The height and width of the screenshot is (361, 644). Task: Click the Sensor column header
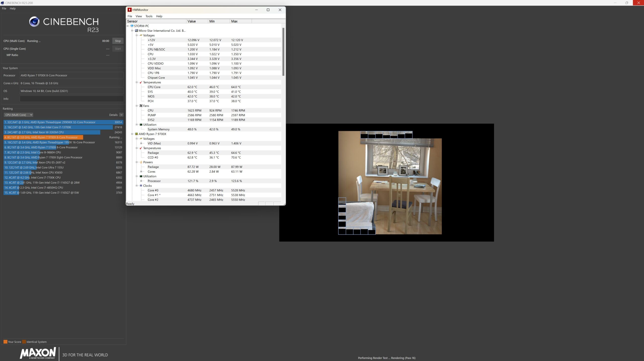point(156,21)
